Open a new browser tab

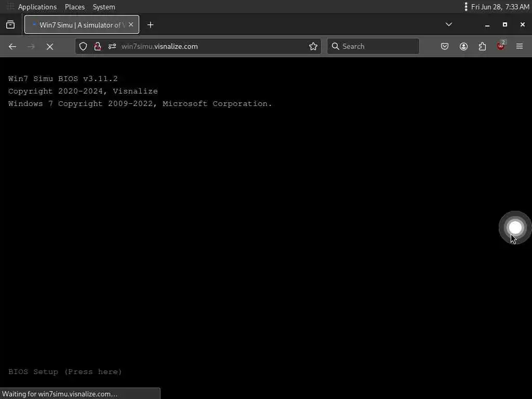pos(150,25)
